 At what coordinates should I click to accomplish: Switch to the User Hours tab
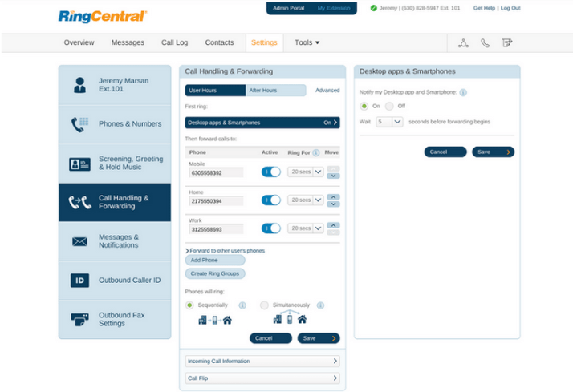(215, 91)
